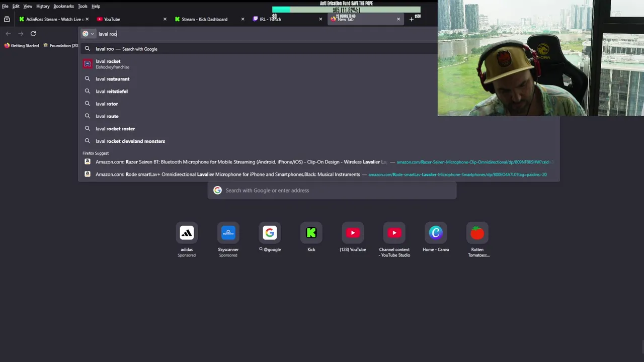
Task: Select the 'laval rocket roster' suggestion
Action: (319, 129)
